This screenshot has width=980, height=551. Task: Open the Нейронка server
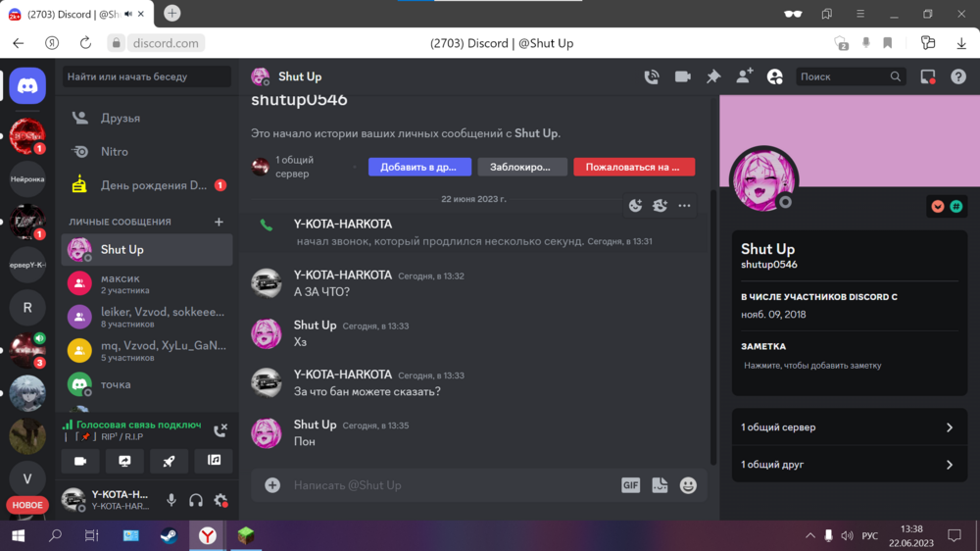tap(27, 178)
